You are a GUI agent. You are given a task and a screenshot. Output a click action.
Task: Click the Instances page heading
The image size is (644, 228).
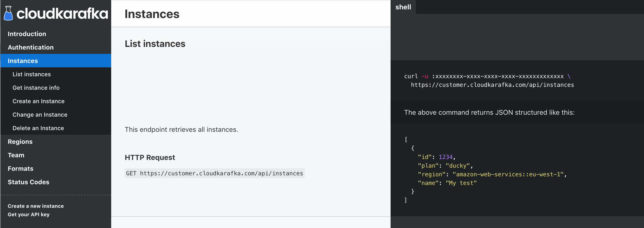[x=152, y=14]
